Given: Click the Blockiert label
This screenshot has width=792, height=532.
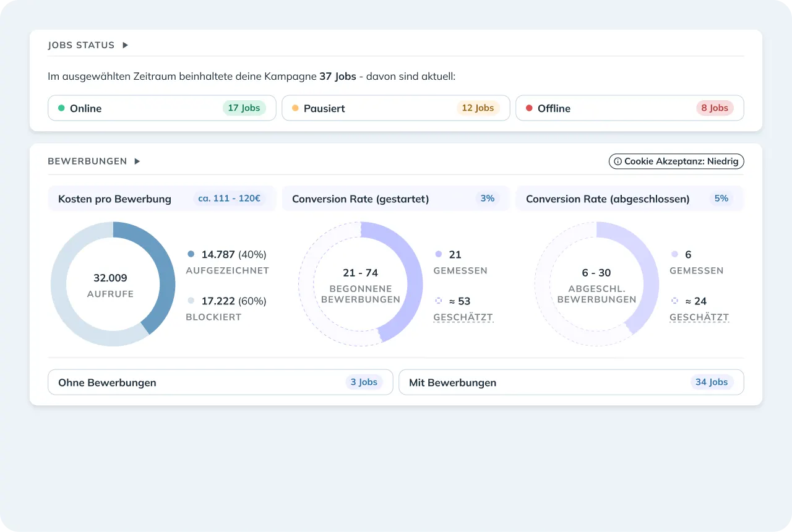Looking at the screenshot, I should [213, 317].
